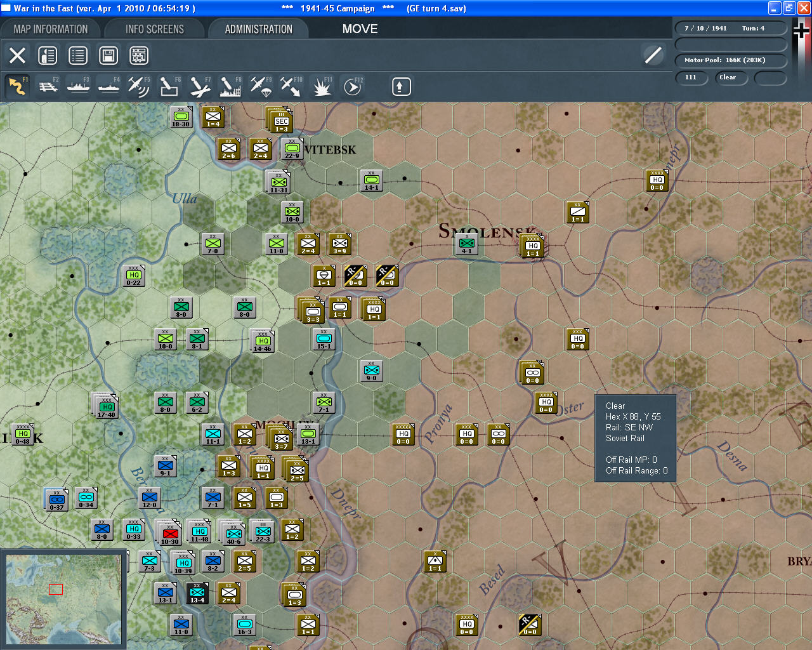The width and height of the screenshot is (812, 650).
Task: Select the F1 move mode icon
Action: pyautogui.click(x=17, y=86)
